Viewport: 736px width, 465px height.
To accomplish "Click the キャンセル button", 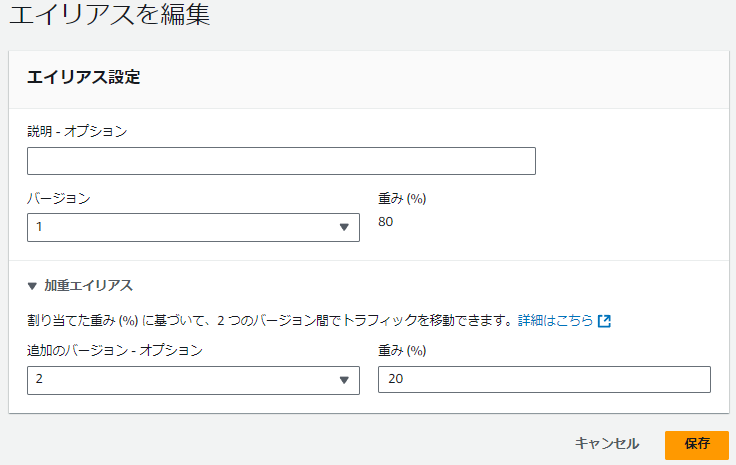I will click(606, 443).
